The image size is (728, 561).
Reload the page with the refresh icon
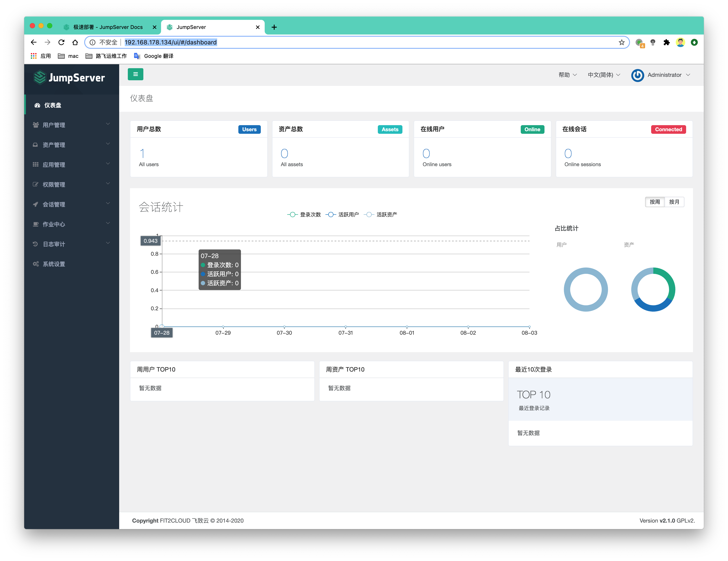pos(61,42)
